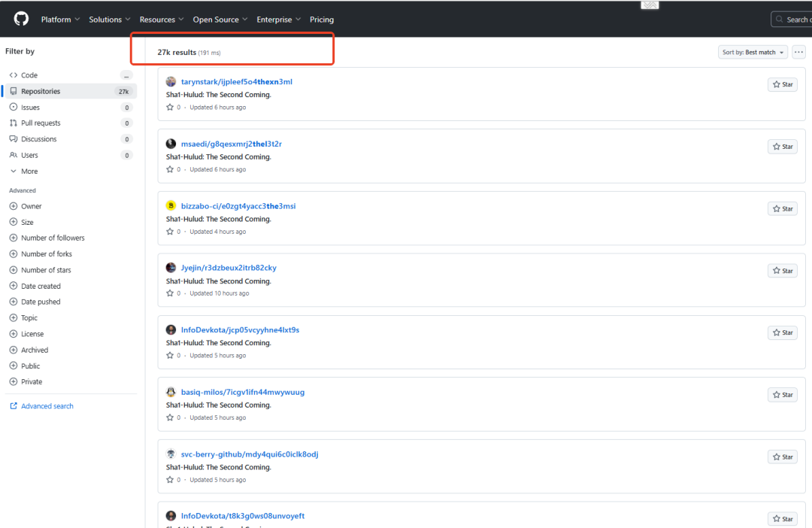The height and width of the screenshot is (528, 812).
Task: Click 'Updated 10 hours ago' text
Action: click(x=219, y=293)
